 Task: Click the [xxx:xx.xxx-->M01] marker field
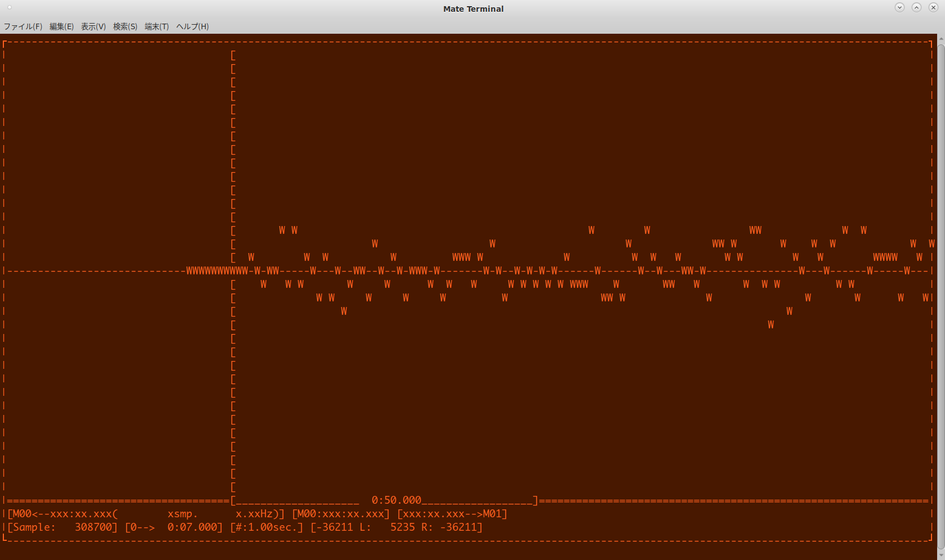[x=452, y=514]
